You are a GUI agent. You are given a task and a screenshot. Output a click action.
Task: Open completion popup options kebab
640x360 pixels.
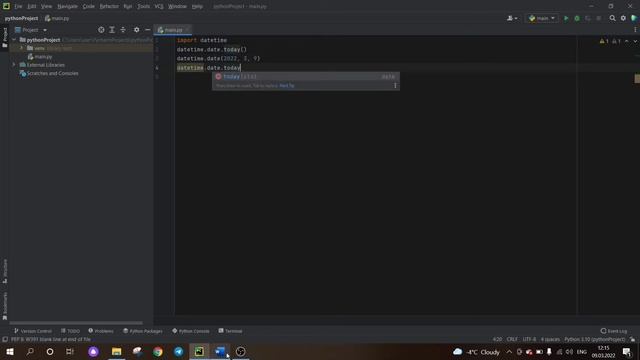tap(395, 86)
